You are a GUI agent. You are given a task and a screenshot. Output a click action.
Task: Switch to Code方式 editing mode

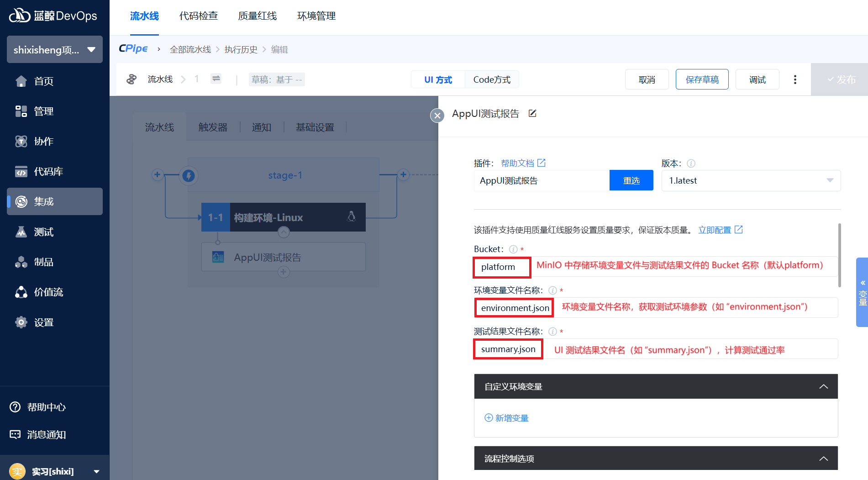click(x=492, y=79)
